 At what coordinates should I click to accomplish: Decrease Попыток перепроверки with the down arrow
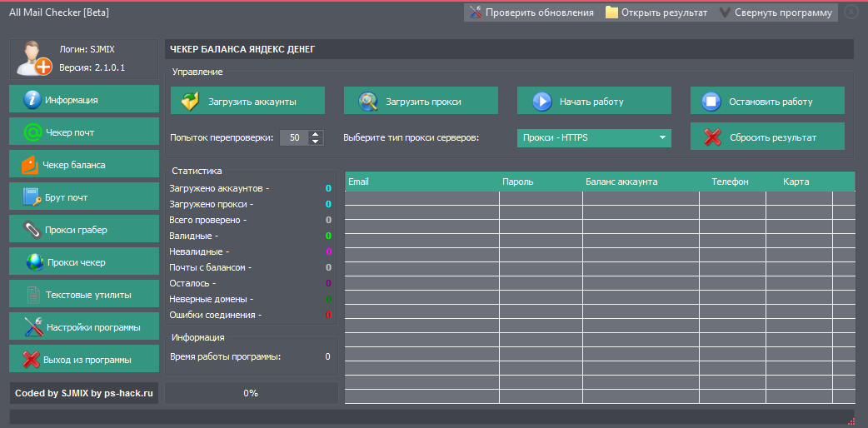pyautogui.click(x=315, y=142)
